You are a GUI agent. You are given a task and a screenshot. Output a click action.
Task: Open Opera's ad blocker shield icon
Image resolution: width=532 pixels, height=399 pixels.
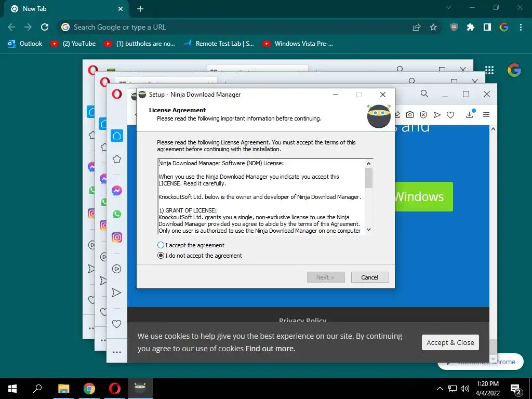coord(423,115)
